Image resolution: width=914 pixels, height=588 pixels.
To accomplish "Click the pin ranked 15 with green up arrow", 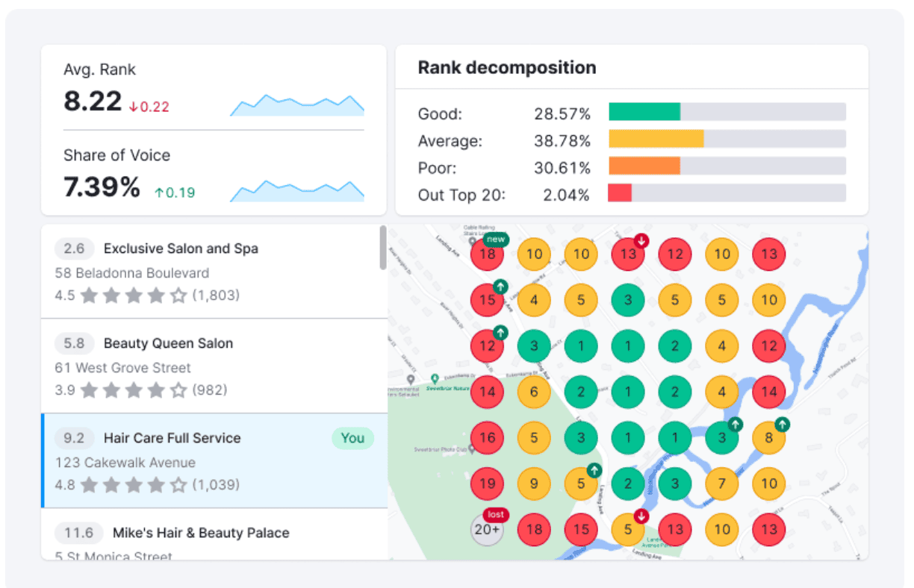I will (487, 300).
